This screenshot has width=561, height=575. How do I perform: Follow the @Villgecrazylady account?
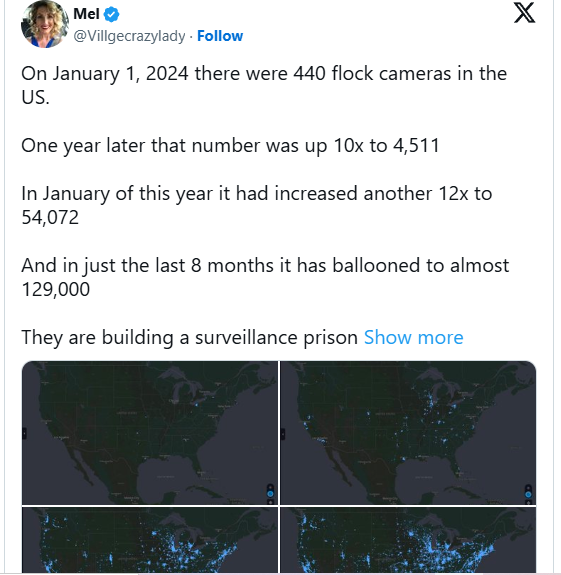click(220, 36)
